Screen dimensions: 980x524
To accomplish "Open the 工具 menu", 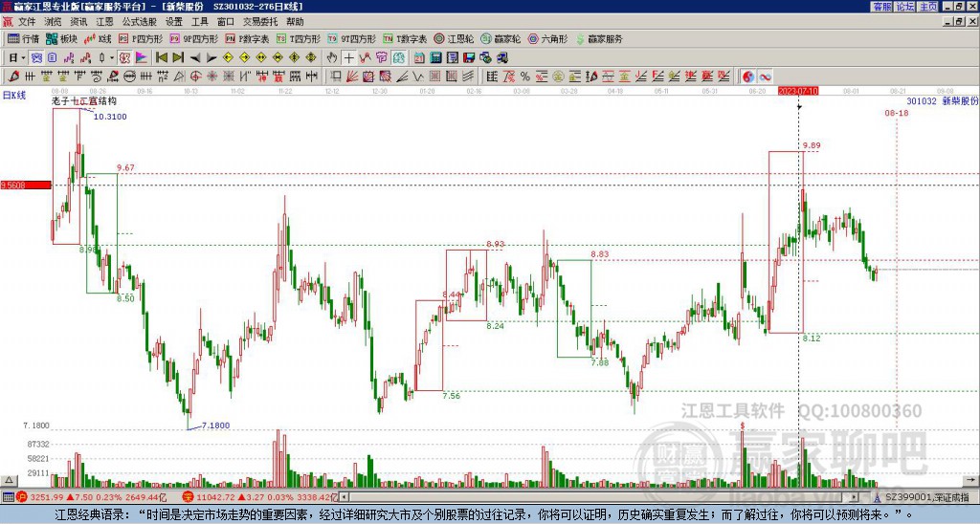I will tap(199, 22).
